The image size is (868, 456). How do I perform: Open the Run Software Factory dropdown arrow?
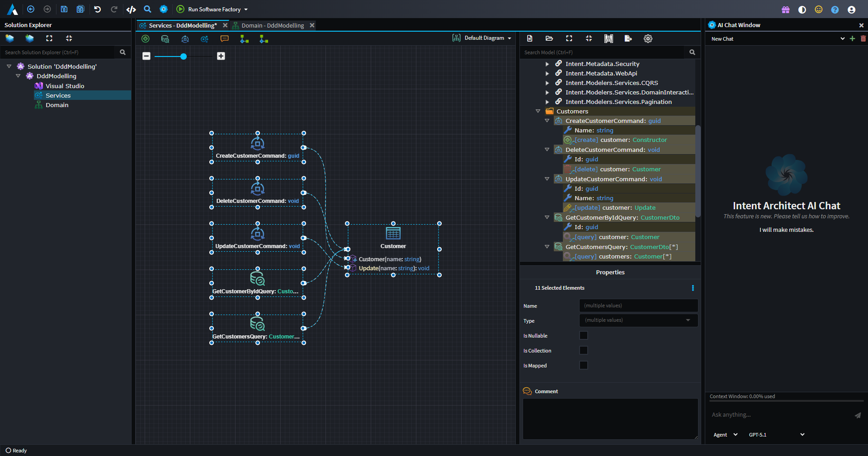pos(246,9)
